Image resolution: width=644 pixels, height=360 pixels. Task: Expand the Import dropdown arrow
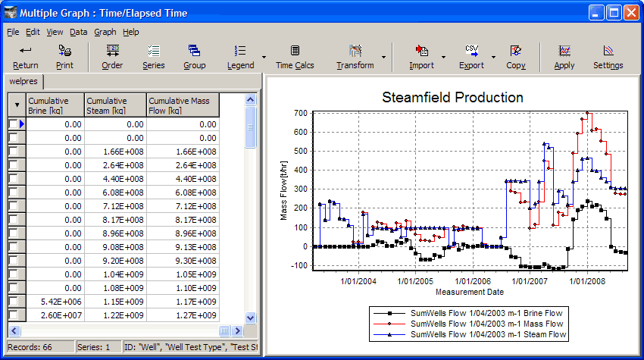point(443,57)
